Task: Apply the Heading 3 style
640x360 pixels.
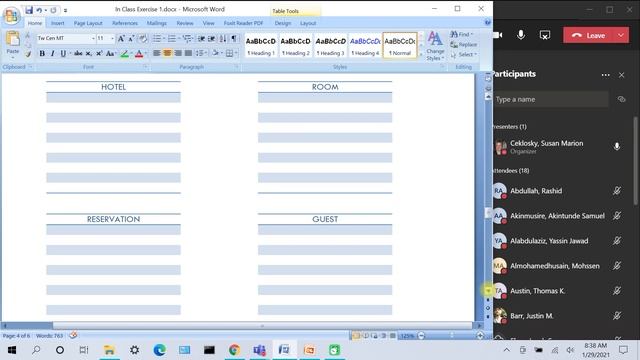Action: pyautogui.click(x=331, y=46)
